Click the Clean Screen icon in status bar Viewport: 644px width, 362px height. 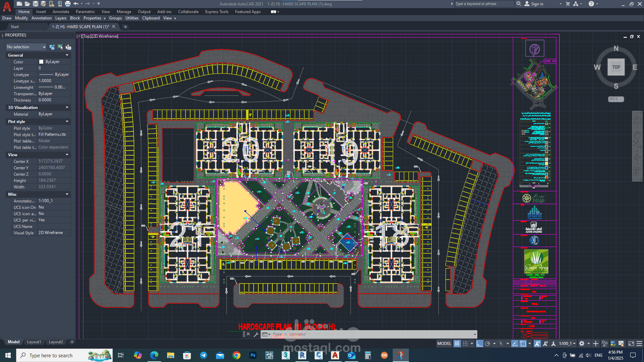coord(631,344)
